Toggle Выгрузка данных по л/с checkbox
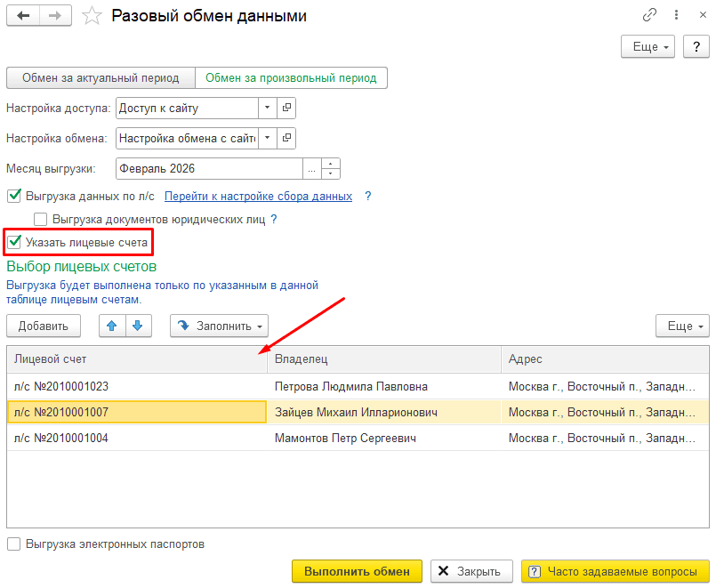Viewport: 724px width, 588px height. (13, 196)
